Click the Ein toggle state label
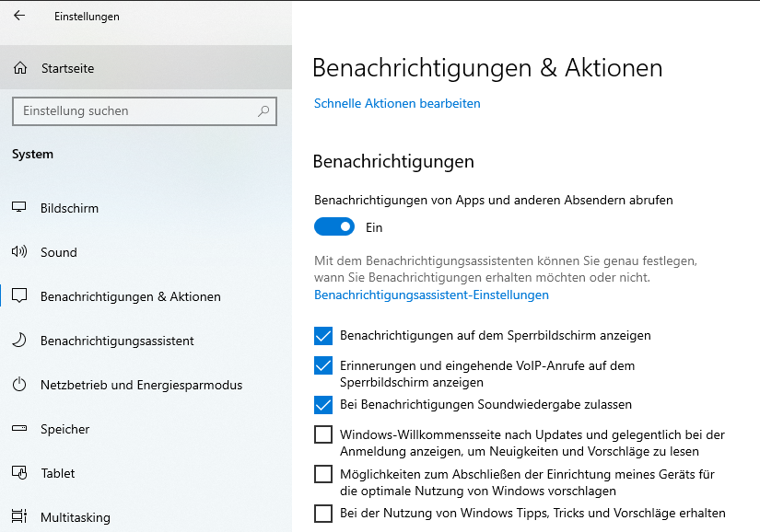760x532 pixels. (x=374, y=227)
